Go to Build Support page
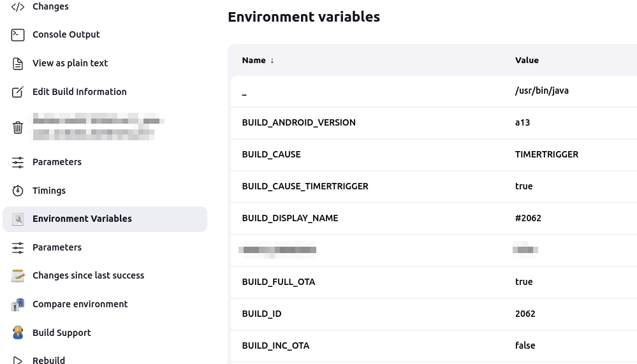The height and width of the screenshot is (364, 637). (x=61, y=333)
